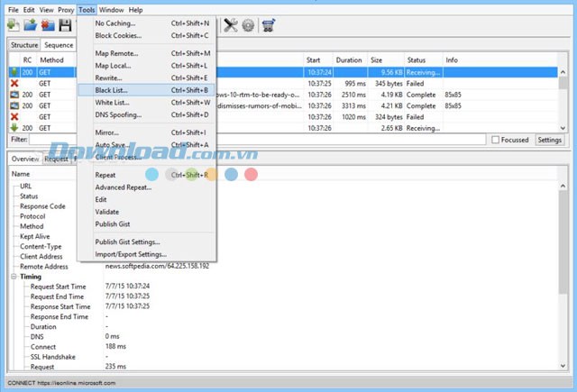Open the Settings gear toolbar icon
577x392 pixels.
[247, 26]
